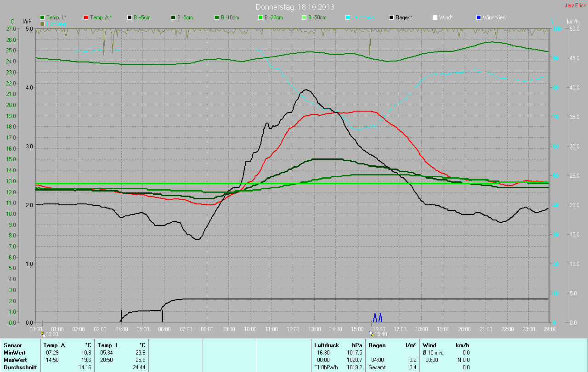Click the B +5cm legend label
588x372 pixels.
[142, 17]
